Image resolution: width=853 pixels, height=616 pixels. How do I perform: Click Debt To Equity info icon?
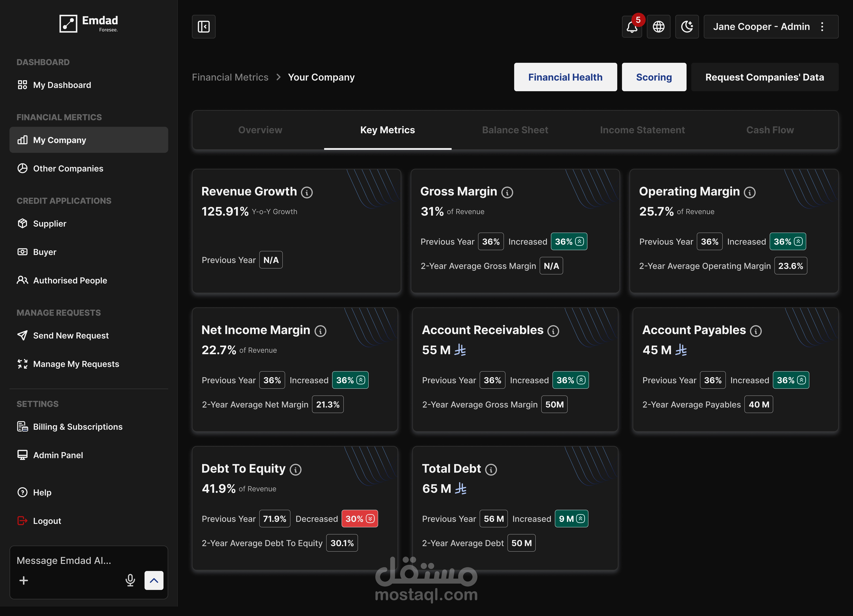(x=296, y=470)
